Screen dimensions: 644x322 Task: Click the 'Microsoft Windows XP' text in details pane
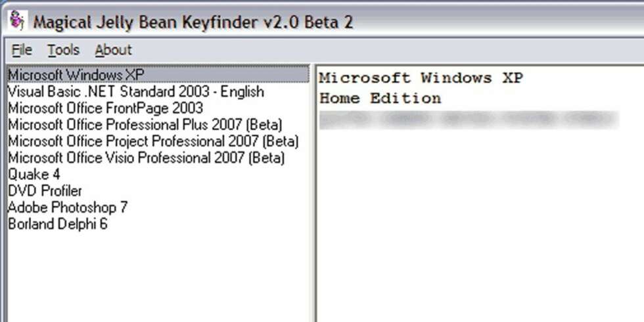click(x=421, y=78)
